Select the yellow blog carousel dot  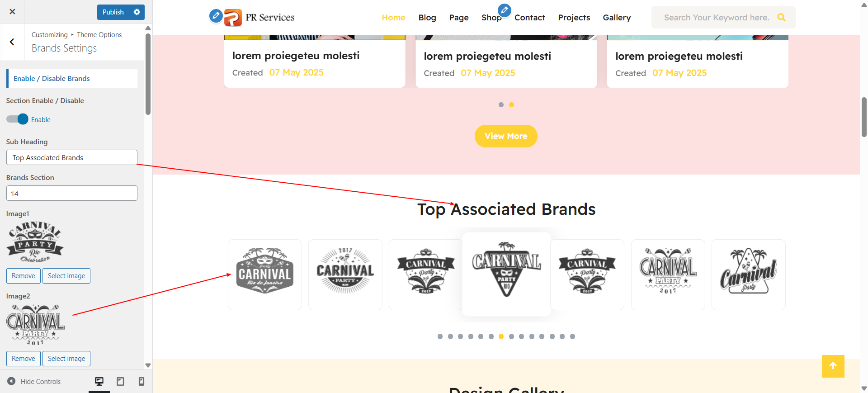coord(511,105)
